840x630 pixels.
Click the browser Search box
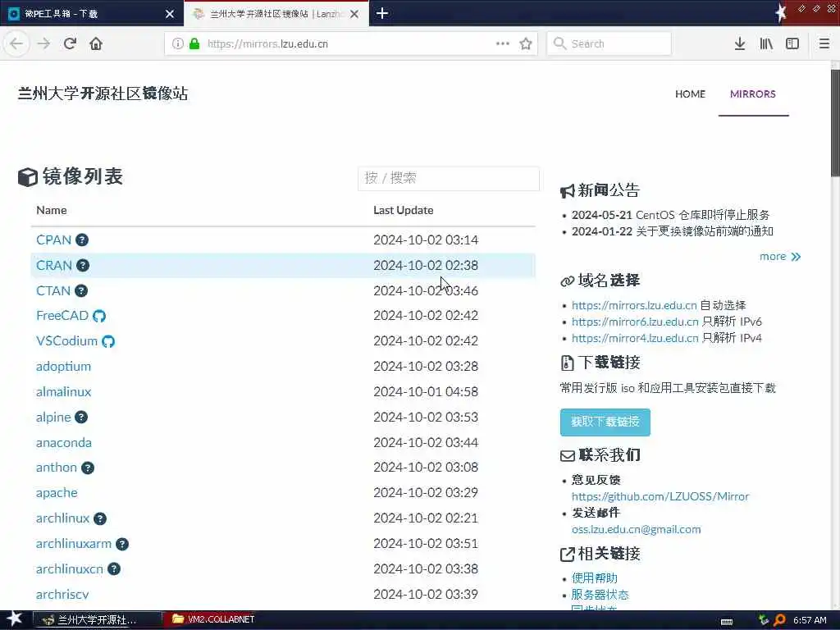pyautogui.click(x=609, y=44)
